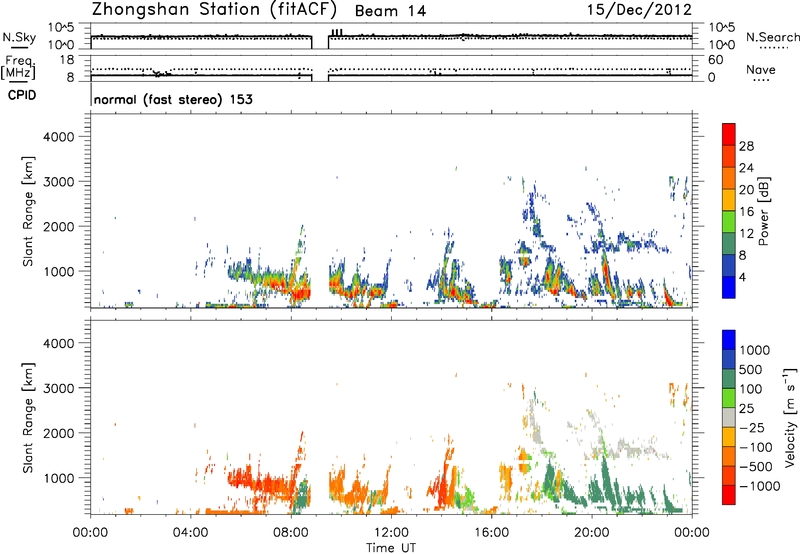Click the 'N.Sky' legend label
This screenshot has width=800, height=554.
(19, 37)
